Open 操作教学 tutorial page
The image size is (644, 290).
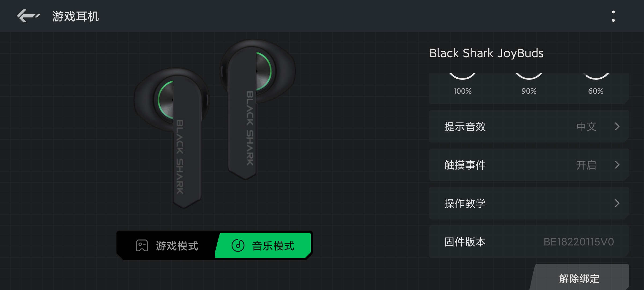529,203
